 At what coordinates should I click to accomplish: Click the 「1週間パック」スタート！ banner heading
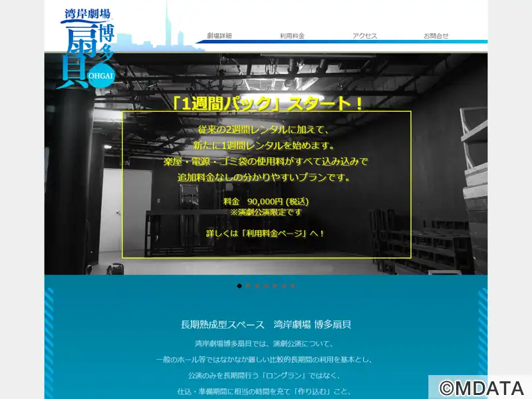[x=267, y=103]
